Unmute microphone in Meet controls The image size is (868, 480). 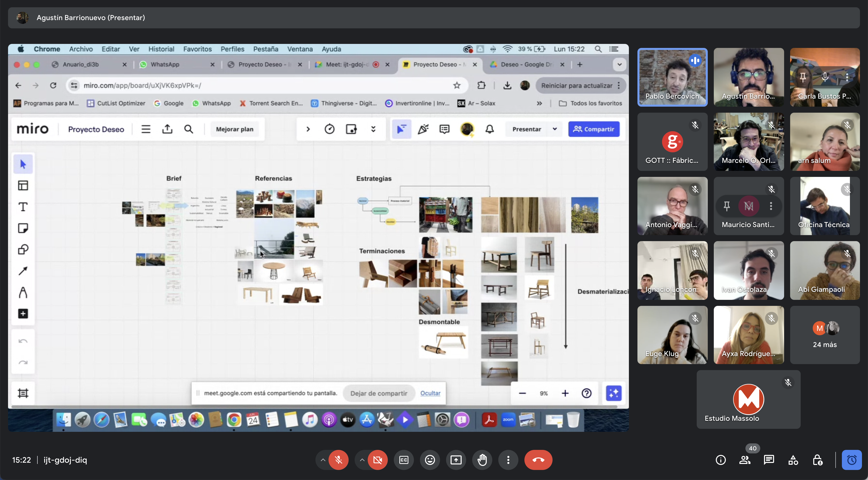pyautogui.click(x=338, y=460)
